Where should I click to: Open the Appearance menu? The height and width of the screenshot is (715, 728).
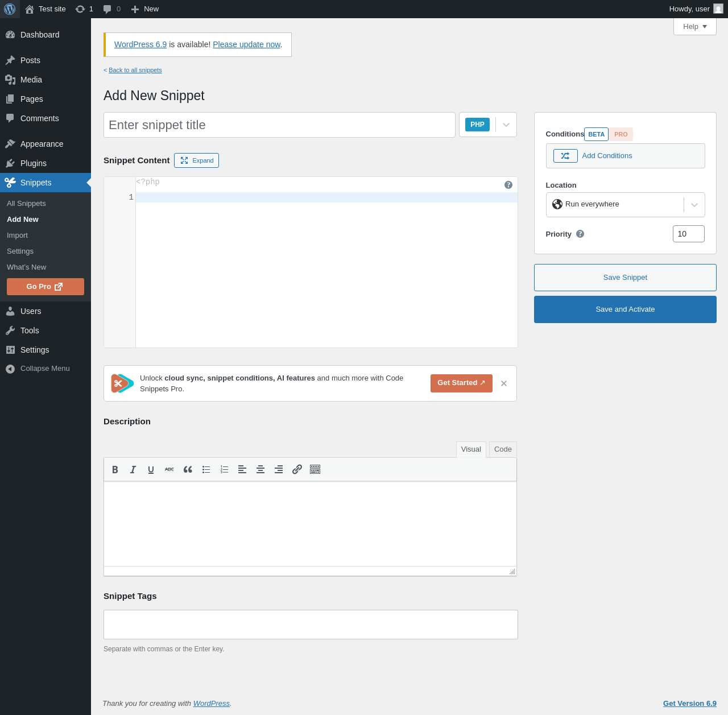(45, 144)
